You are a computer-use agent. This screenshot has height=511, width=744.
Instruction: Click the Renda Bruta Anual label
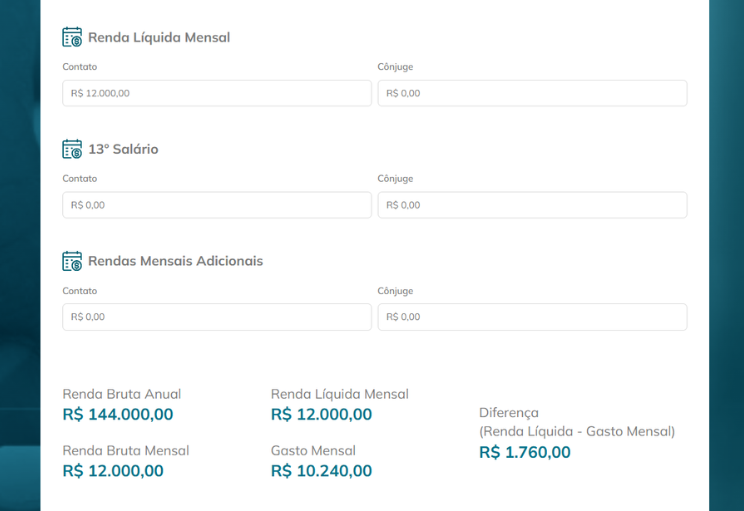coord(122,394)
